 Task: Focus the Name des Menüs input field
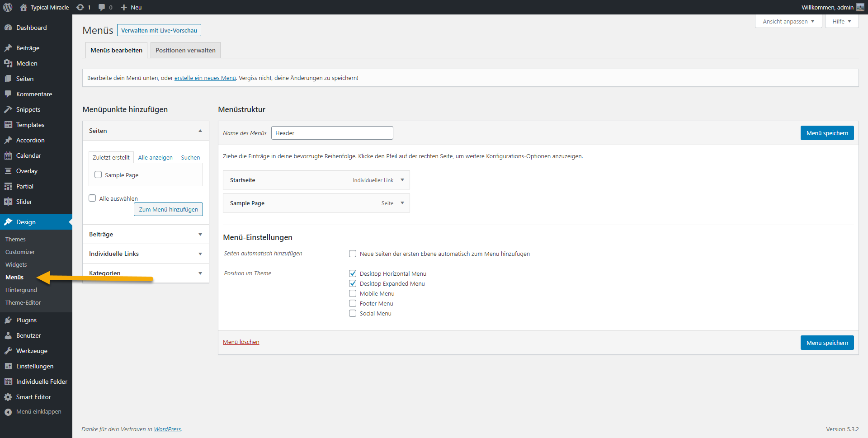[332, 133]
